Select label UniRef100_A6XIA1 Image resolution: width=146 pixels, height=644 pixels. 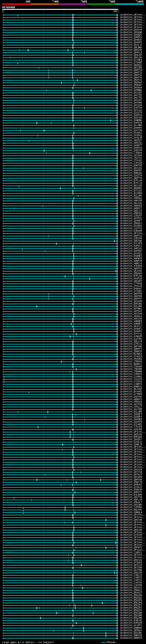point(131,168)
